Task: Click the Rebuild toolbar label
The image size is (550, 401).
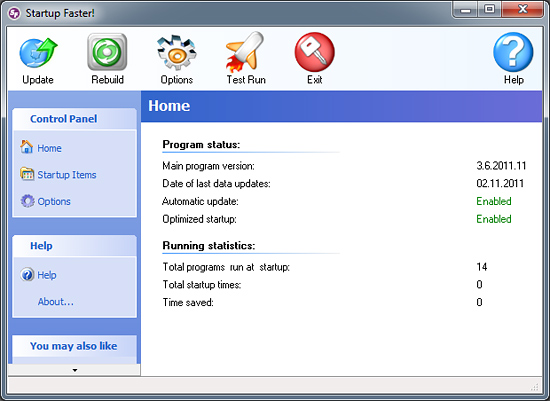Action: click(107, 80)
